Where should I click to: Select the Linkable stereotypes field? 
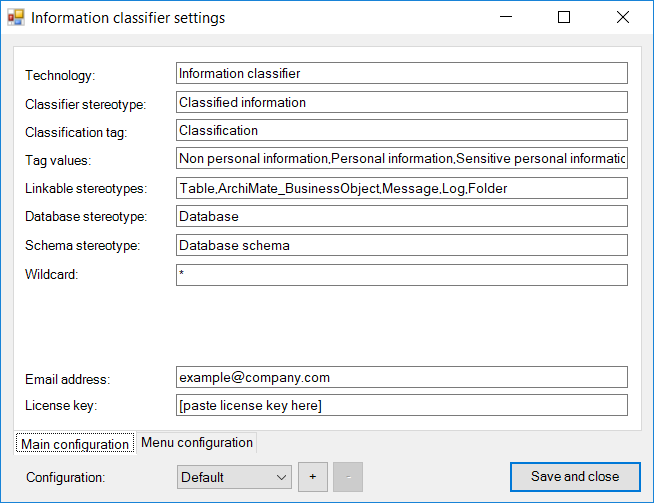click(x=401, y=188)
